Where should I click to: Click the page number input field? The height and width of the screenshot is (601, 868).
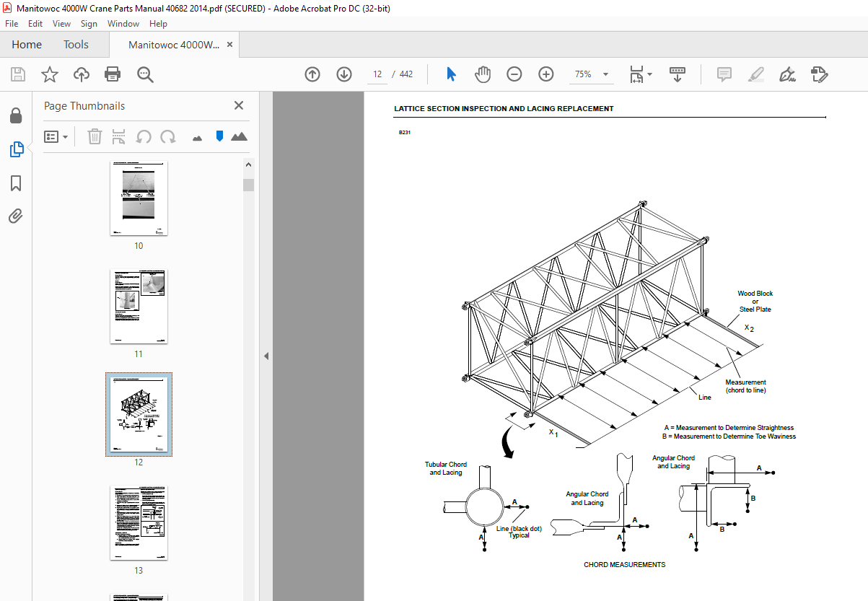point(377,74)
